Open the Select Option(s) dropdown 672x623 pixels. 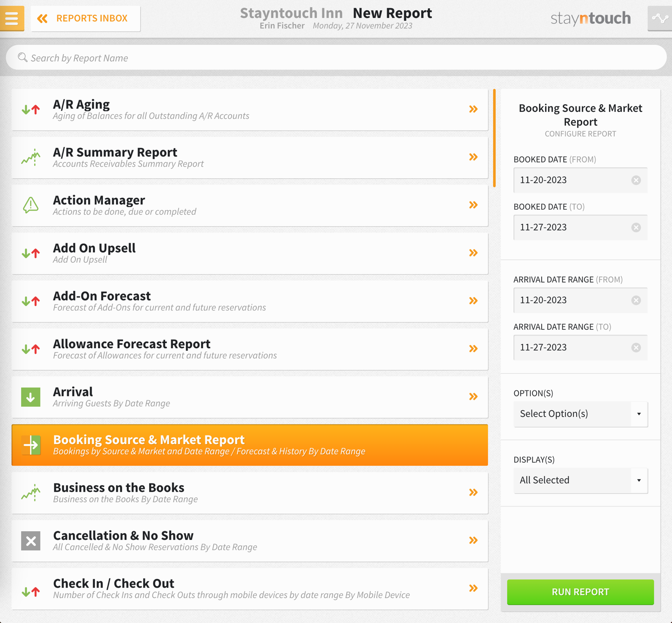pyautogui.click(x=580, y=414)
